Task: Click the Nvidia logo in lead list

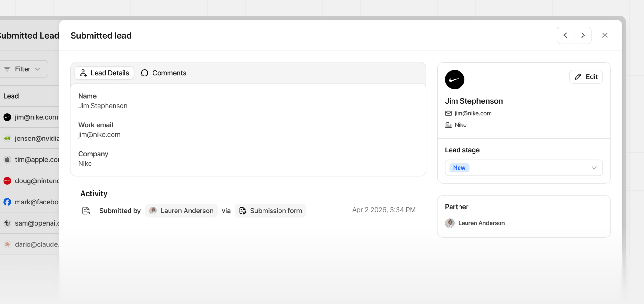Action: point(7,138)
